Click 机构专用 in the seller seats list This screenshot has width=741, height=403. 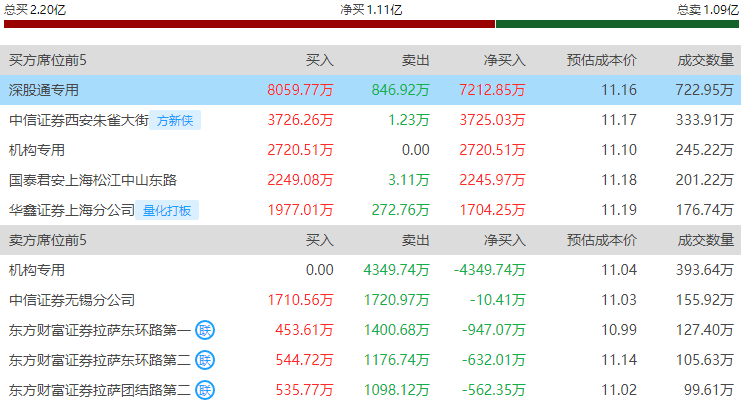point(37,270)
